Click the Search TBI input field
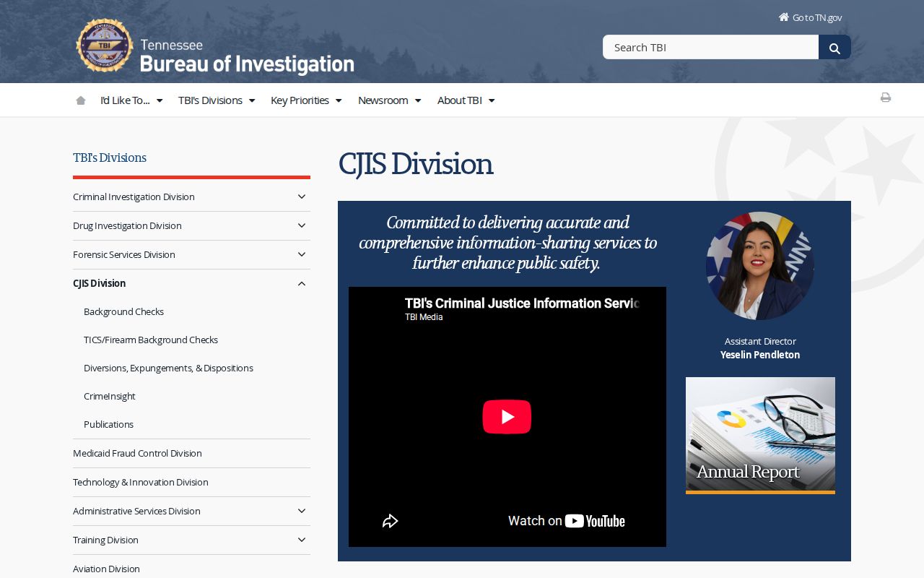This screenshot has width=924, height=578. point(710,47)
